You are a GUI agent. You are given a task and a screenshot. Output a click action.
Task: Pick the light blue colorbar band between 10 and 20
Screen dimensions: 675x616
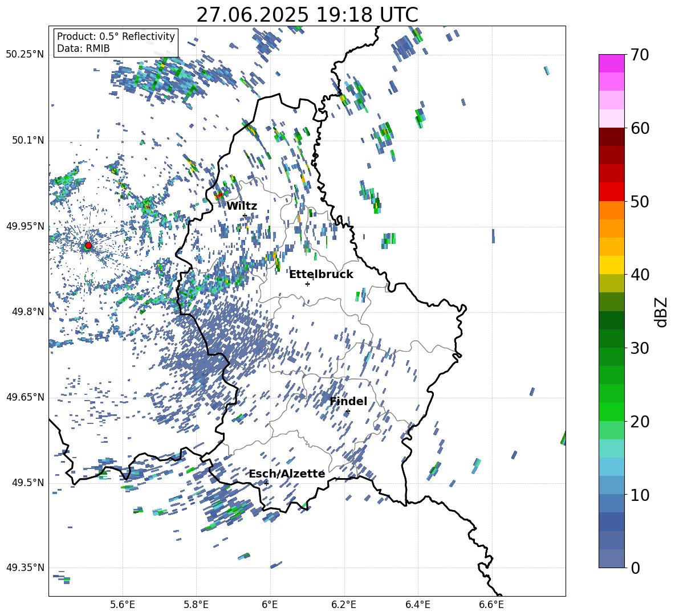(x=612, y=467)
